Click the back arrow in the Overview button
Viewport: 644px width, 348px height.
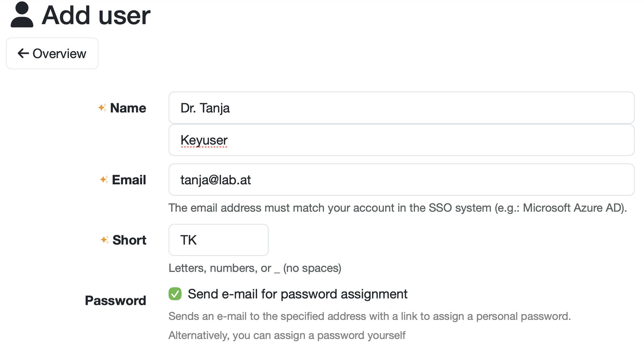[x=23, y=53]
